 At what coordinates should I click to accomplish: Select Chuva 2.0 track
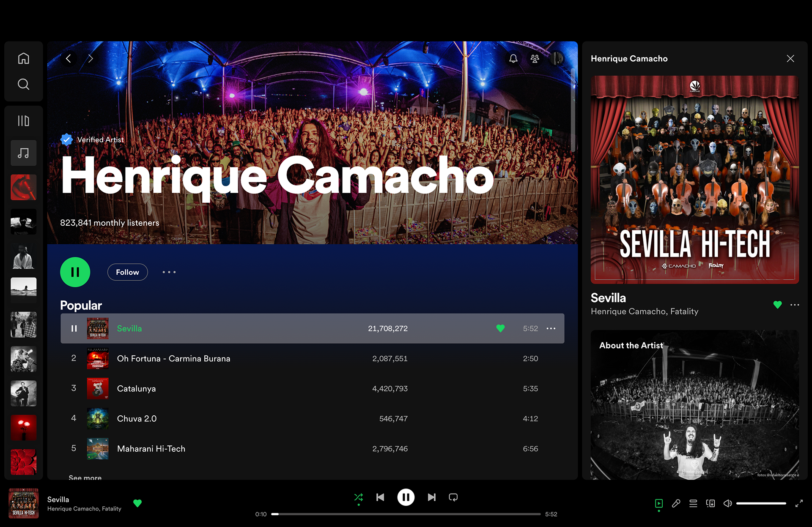click(312, 418)
